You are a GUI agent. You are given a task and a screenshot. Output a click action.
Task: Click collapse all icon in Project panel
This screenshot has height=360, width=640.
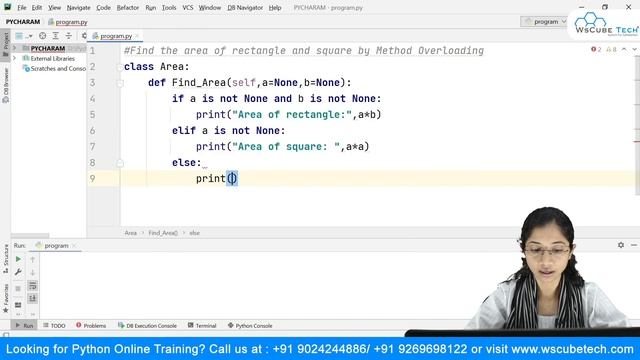69,36
